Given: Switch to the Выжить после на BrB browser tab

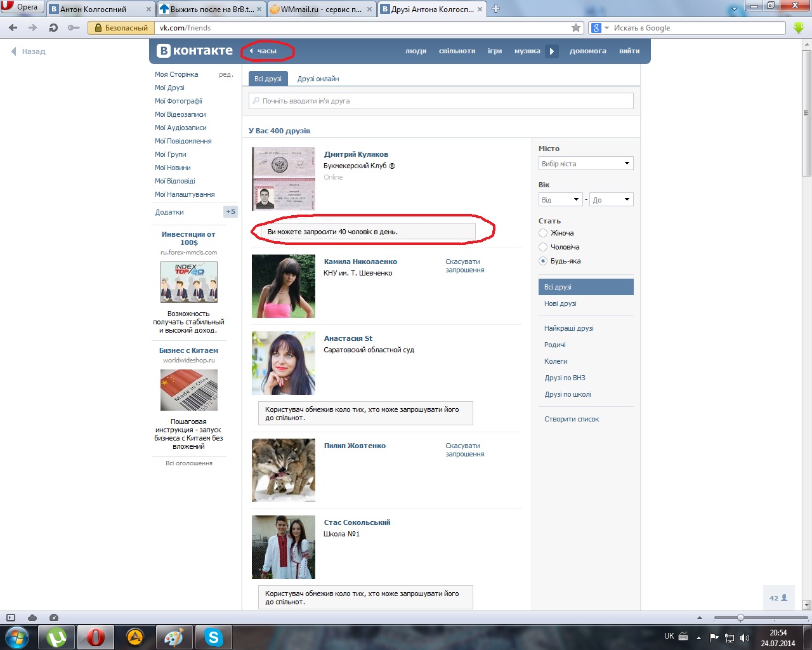Looking at the screenshot, I should [x=211, y=9].
